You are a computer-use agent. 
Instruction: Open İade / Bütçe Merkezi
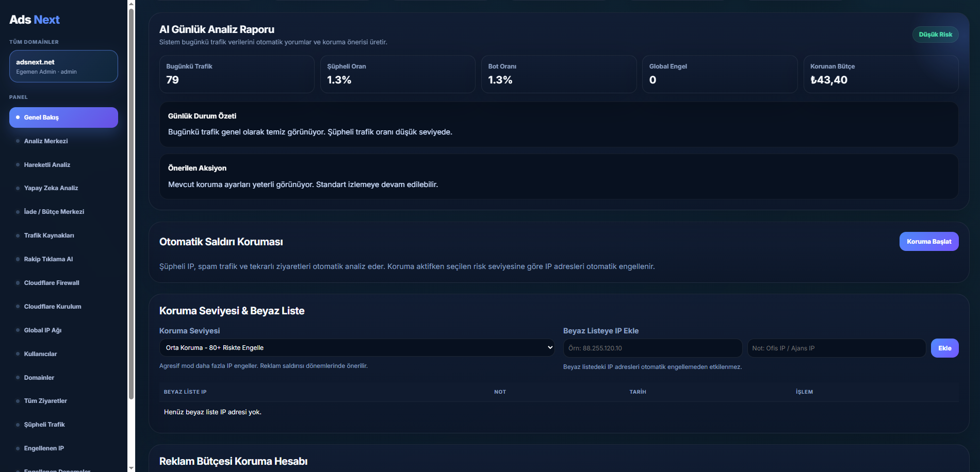63,212
